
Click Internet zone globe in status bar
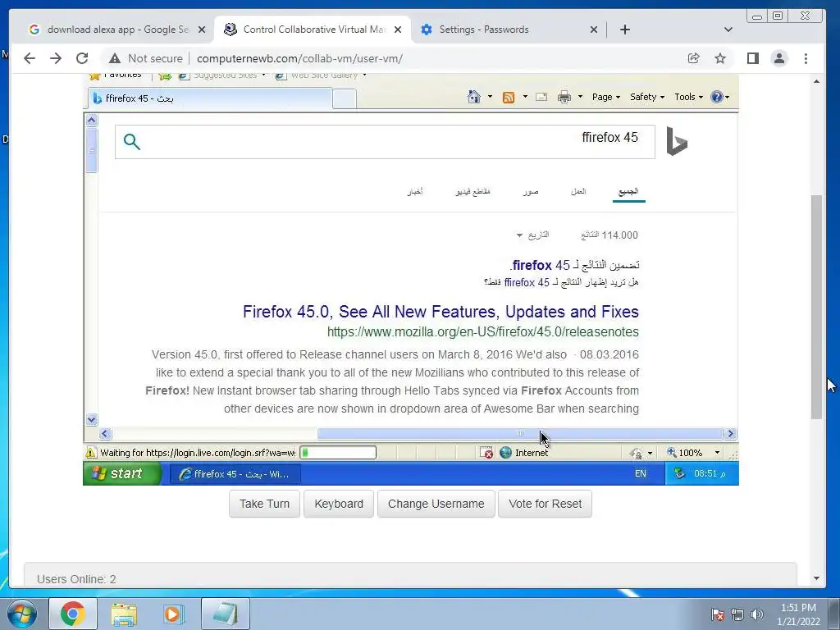(505, 453)
